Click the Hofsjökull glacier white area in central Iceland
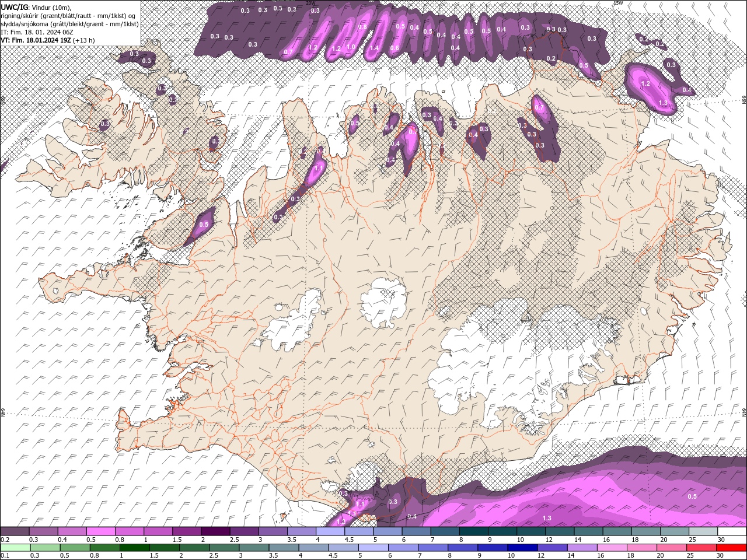747x560 pixels. point(384,302)
